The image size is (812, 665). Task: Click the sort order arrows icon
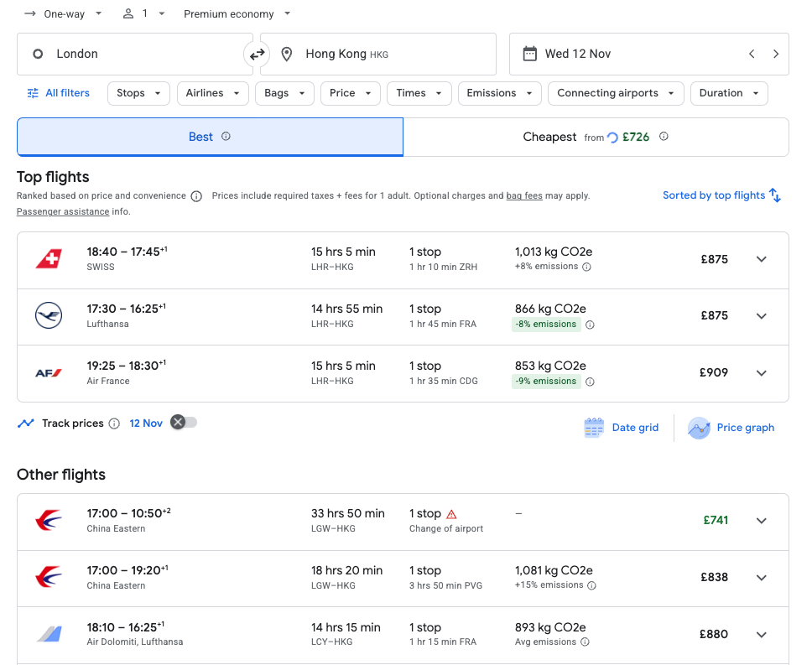point(775,195)
